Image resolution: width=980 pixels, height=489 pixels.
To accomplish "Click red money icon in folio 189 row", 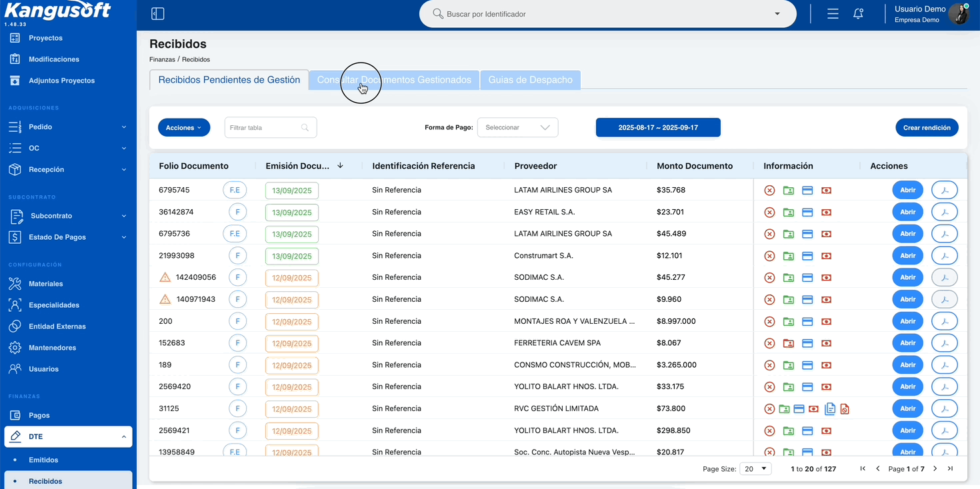I will 826,365.
